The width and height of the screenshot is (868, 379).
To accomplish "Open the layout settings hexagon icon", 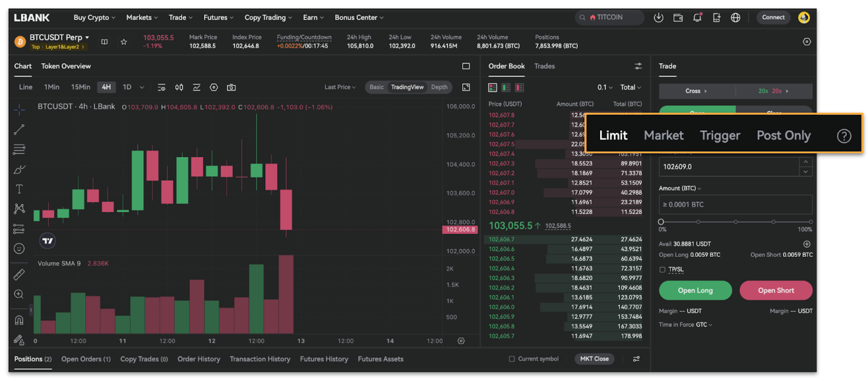I will [807, 42].
